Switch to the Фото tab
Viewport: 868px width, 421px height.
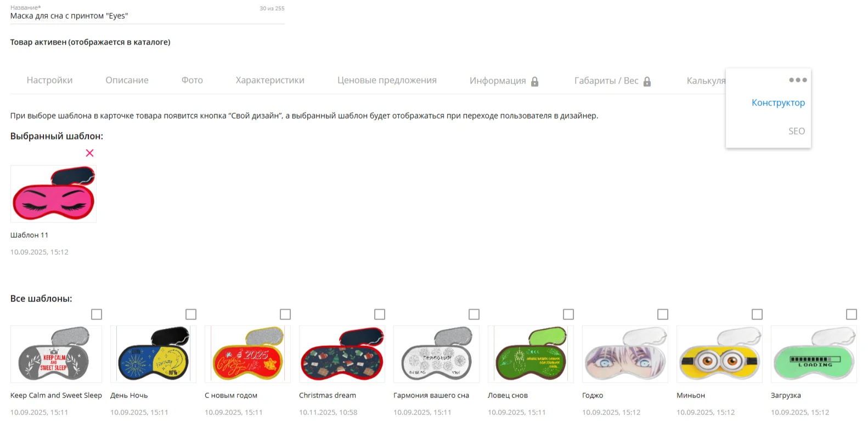pyautogui.click(x=192, y=80)
